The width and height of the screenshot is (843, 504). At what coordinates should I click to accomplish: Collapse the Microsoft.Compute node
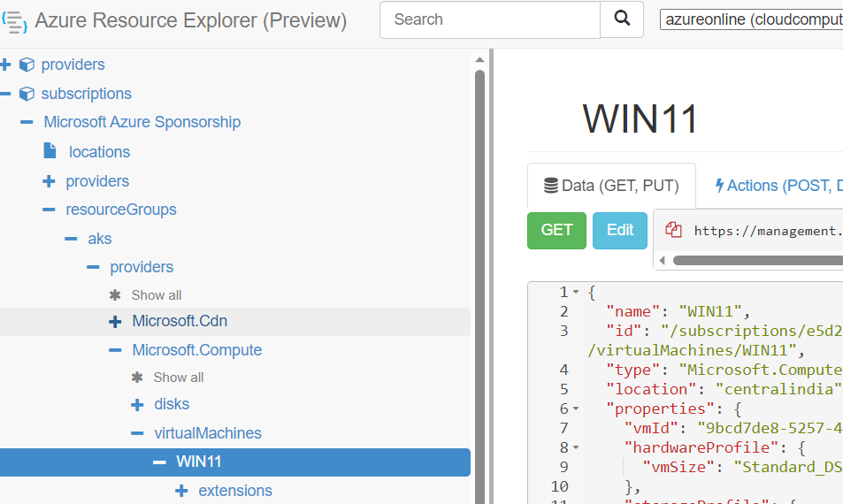pyautogui.click(x=115, y=350)
